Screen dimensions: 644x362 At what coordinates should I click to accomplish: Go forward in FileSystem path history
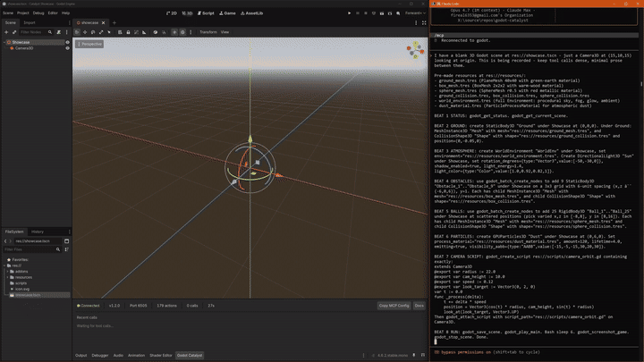pos(10,241)
